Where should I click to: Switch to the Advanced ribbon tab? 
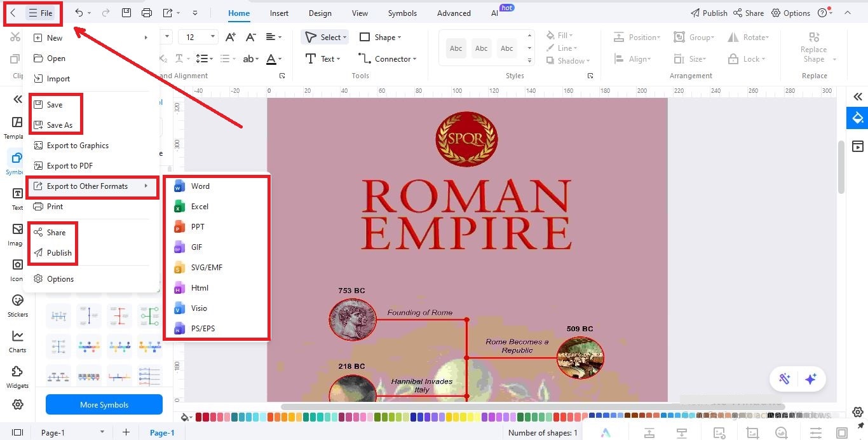pyautogui.click(x=454, y=13)
